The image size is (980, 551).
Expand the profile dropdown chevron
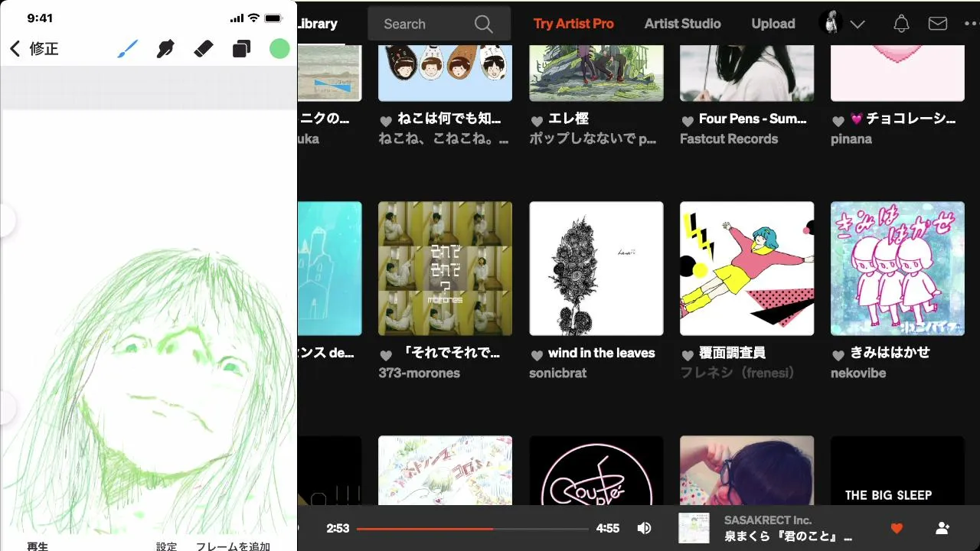click(x=857, y=24)
